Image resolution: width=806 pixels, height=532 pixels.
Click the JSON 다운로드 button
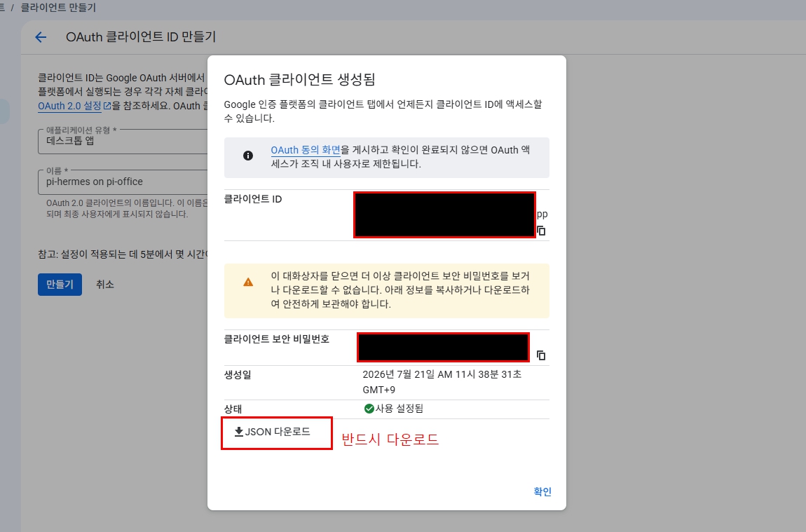click(x=273, y=432)
